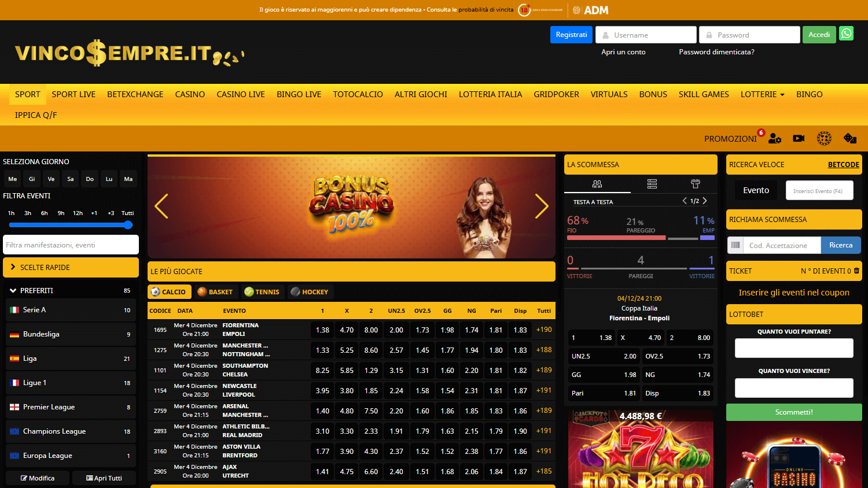Viewport: 868px width, 488px height.
Task: Show previous banner slide
Action: pyautogui.click(x=161, y=206)
